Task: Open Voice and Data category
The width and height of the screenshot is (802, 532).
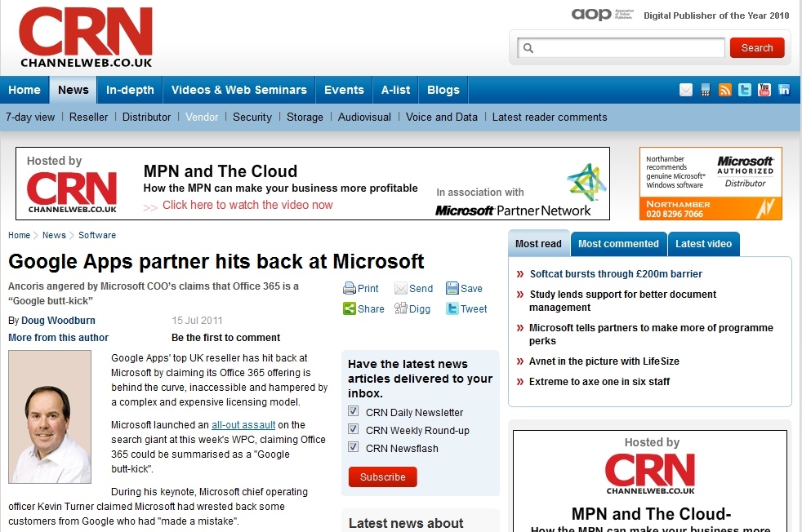Action: 441,117
